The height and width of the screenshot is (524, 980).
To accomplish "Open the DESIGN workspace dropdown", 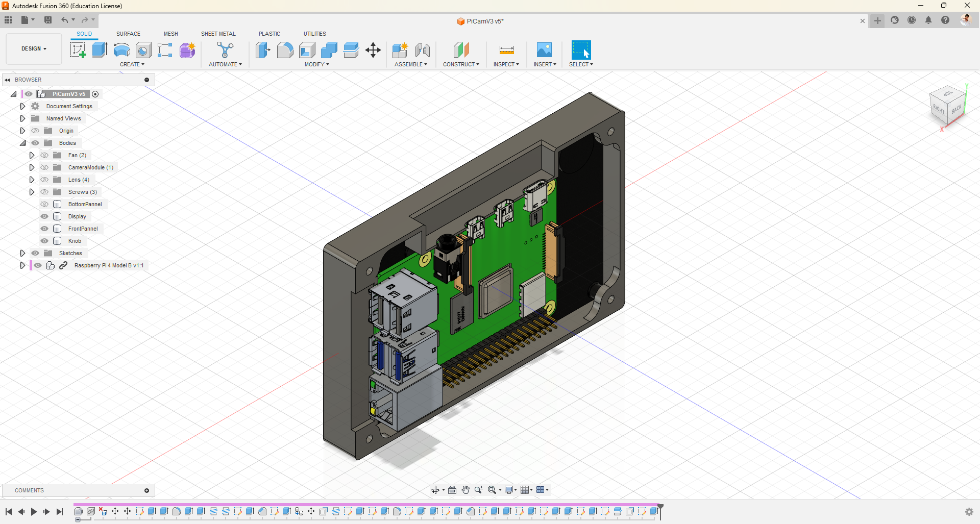I will click(x=34, y=49).
